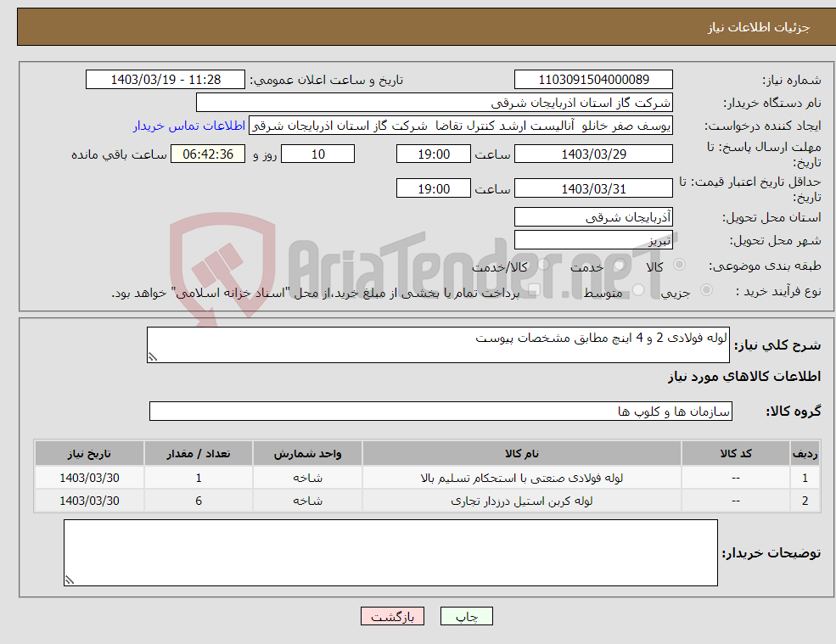Click the unit cell شاخه in row 1

(307, 479)
